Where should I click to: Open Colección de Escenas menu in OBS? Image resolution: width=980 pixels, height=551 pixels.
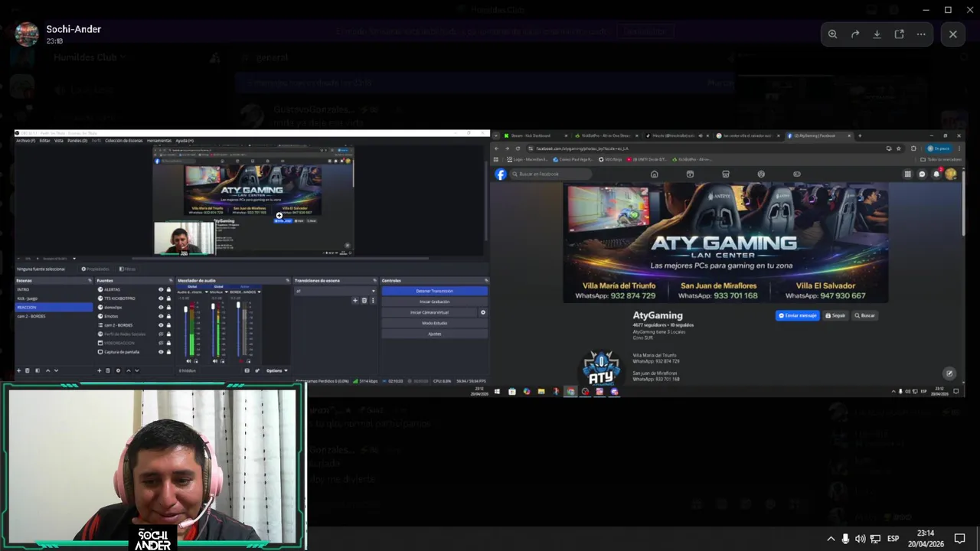pyautogui.click(x=123, y=141)
